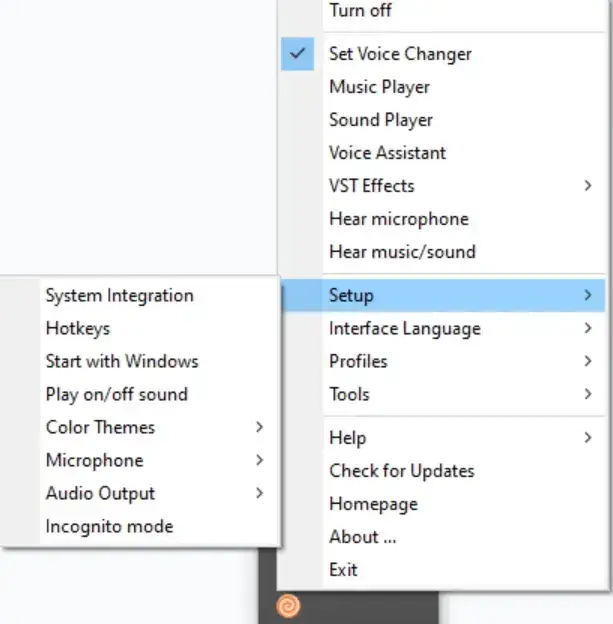Expand the Setup submenu arrow
Viewport: 613px width, 624px height.
click(588, 295)
